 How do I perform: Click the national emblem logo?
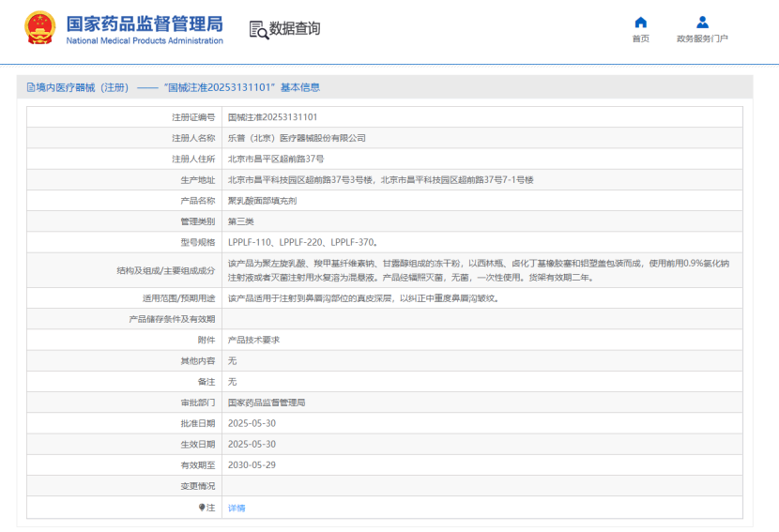pyautogui.click(x=38, y=28)
